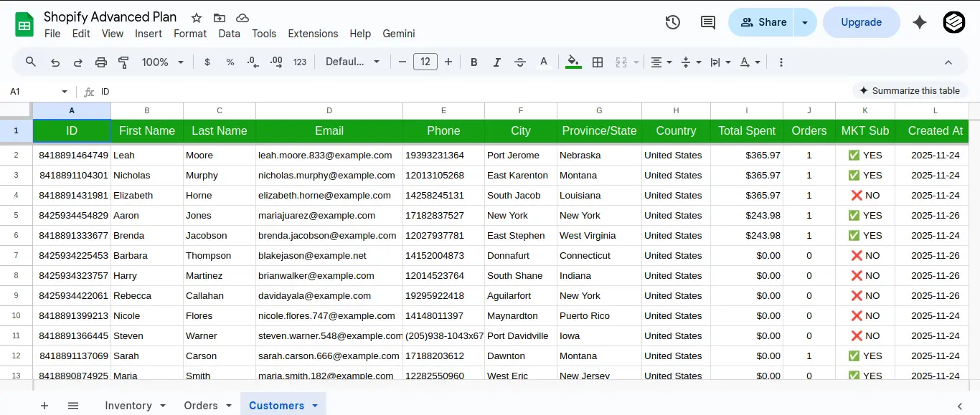Click the Upgrade button
The image size is (980, 415).
coord(861,22)
